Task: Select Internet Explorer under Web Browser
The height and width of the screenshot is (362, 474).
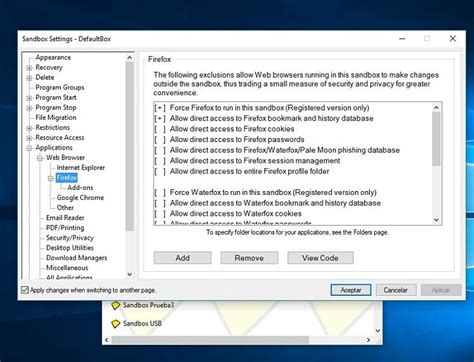Action: pyautogui.click(x=81, y=167)
